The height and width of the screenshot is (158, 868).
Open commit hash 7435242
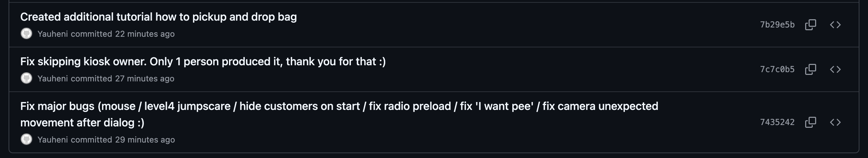777,122
